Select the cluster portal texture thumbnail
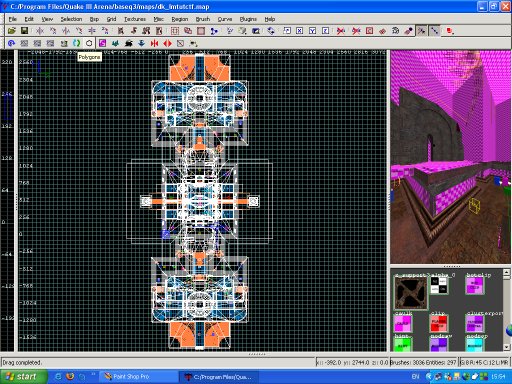Screen dimensions: 512x384 [474, 324]
